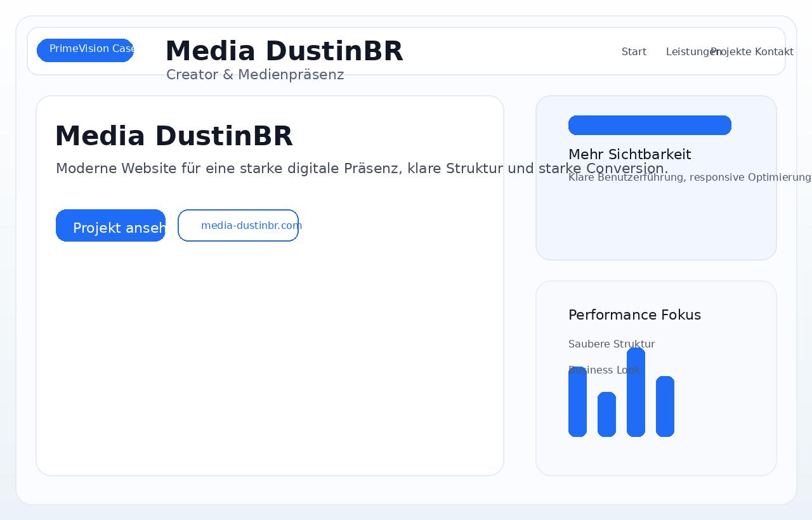
Task: Click the Media DustinBR logo text in header
Action: click(x=284, y=51)
